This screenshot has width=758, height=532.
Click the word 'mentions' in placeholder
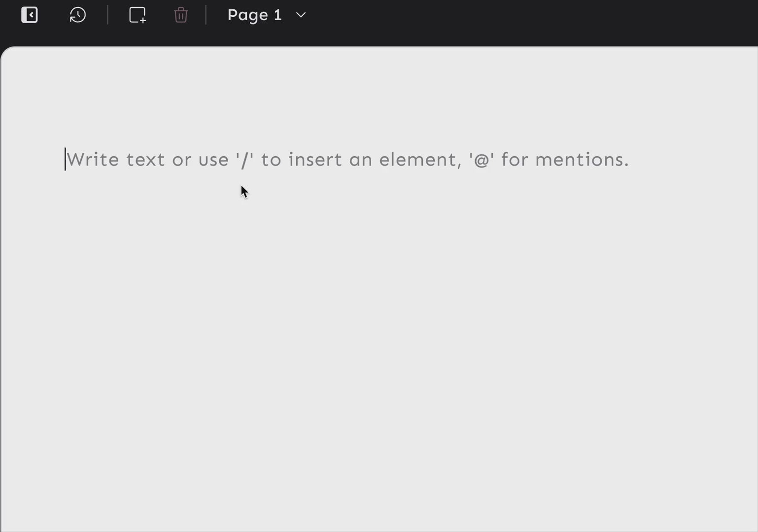(579, 160)
